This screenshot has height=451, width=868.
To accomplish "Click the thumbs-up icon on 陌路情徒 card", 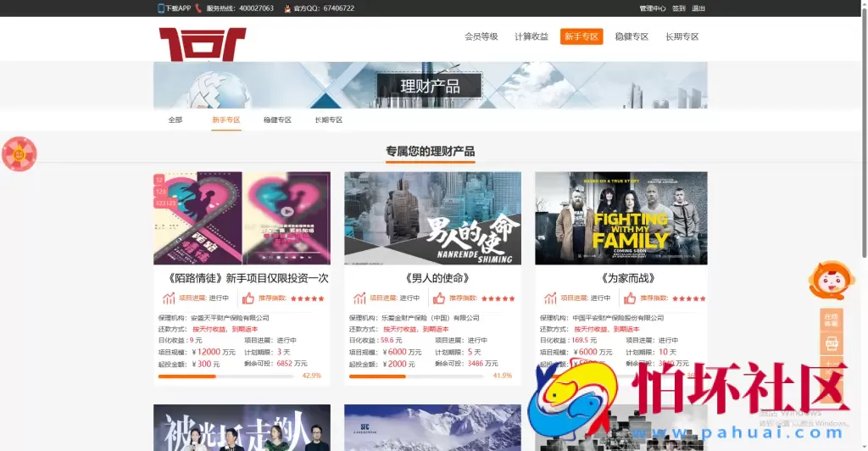I will click(248, 298).
